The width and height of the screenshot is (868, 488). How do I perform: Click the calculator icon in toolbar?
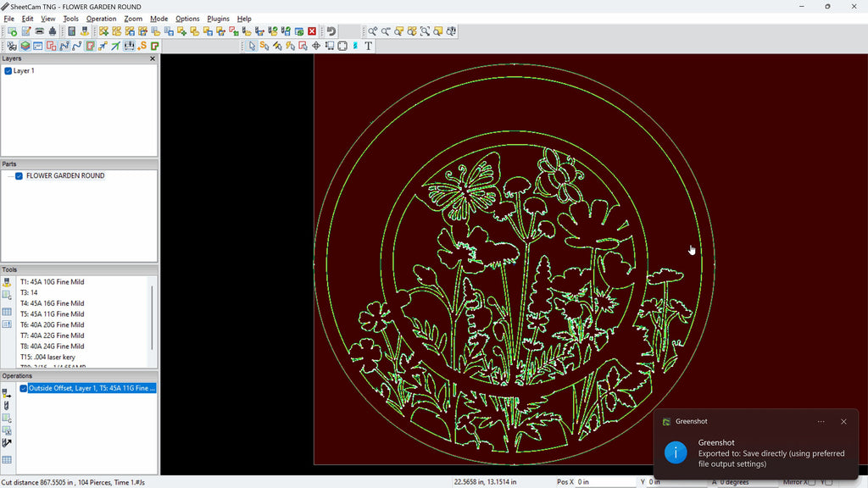point(71,31)
